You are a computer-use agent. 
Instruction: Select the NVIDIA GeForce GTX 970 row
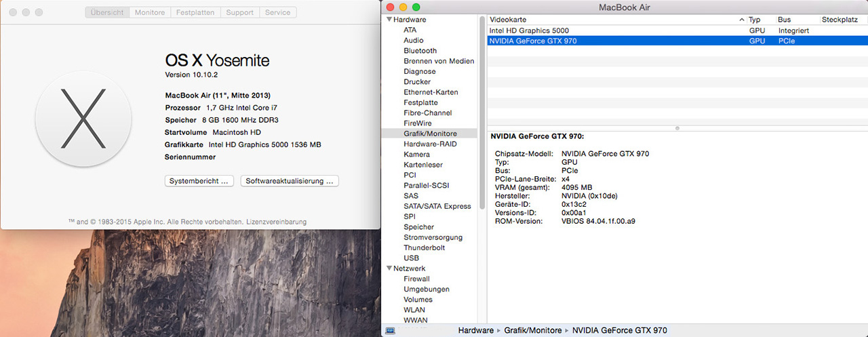point(677,41)
